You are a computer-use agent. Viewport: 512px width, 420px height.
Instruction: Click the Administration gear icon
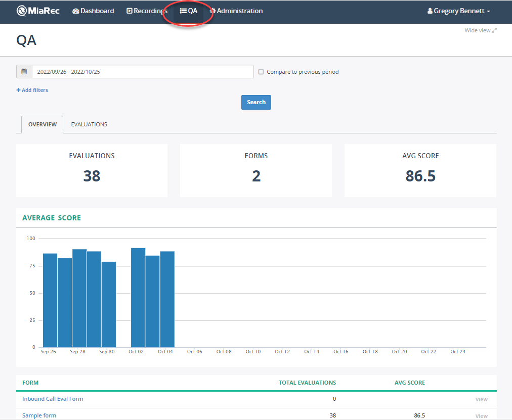pyautogui.click(x=214, y=11)
